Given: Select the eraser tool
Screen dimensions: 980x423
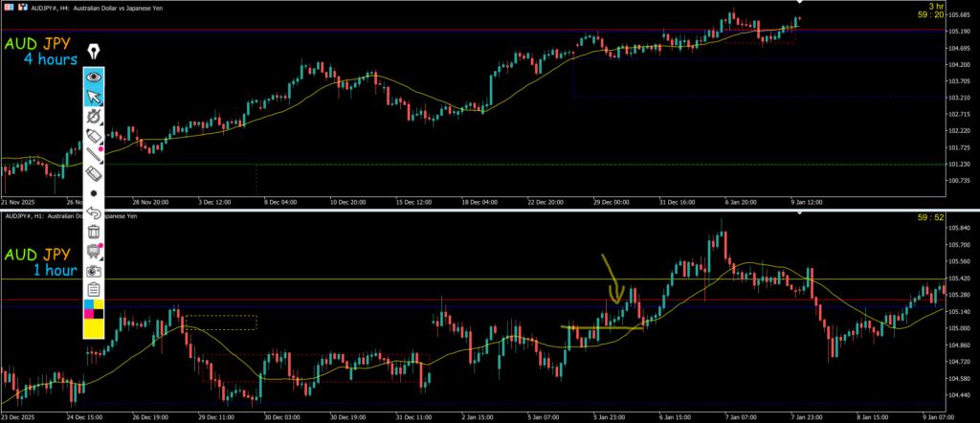Looking at the screenshot, I should 94,174.
